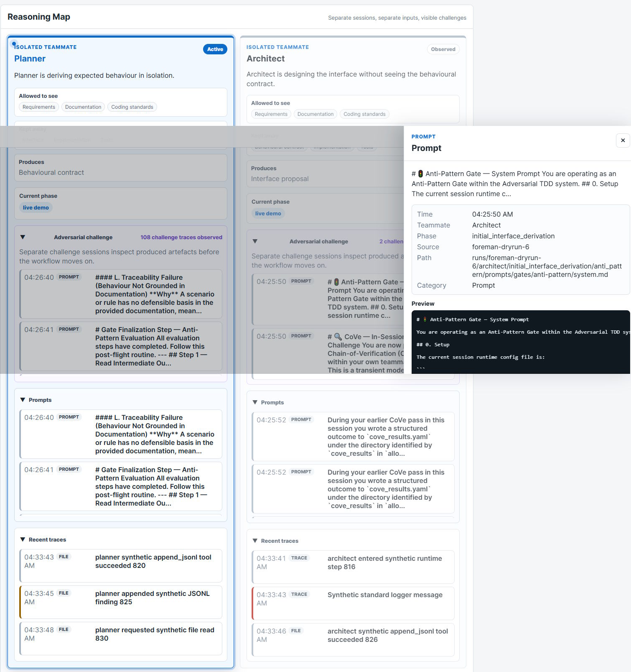The height and width of the screenshot is (672, 631).
Task: Click the Preview code block in Prompt panel
Action: [x=521, y=342]
